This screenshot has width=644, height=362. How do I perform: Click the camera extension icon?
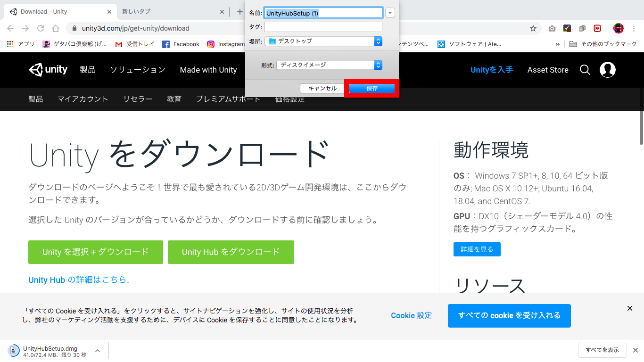552,28
